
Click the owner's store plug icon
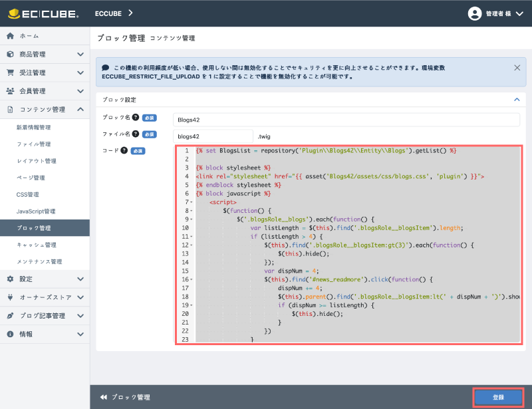pyautogui.click(x=11, y=297)
